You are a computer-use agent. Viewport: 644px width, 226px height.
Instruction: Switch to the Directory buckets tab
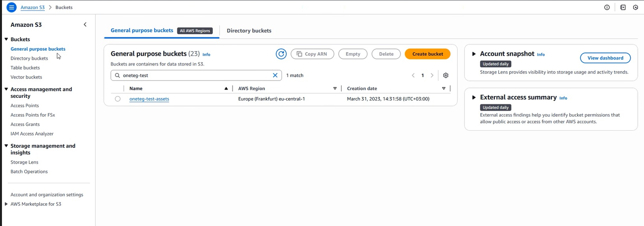pos(249,31)
